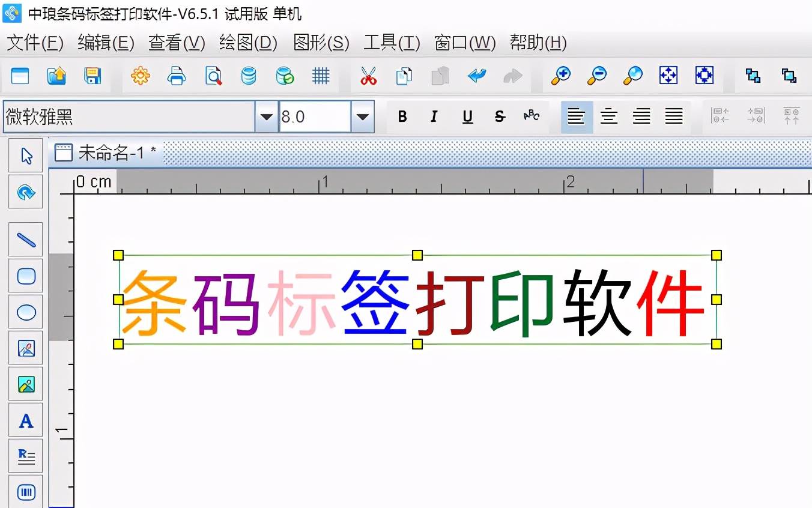Activate the Rounded Rectangle tool
Screen dimensions: 812x508
point(25,276)
